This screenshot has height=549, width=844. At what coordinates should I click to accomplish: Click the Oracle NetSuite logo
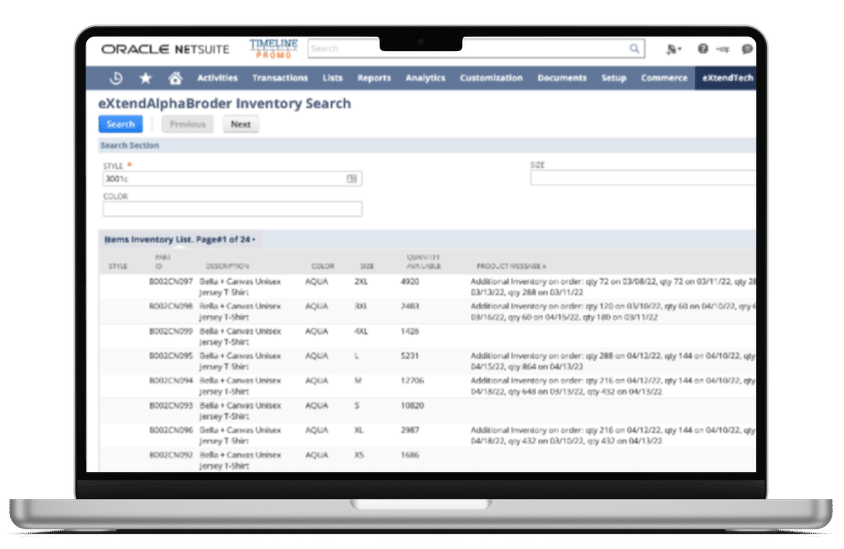(165, 49)
